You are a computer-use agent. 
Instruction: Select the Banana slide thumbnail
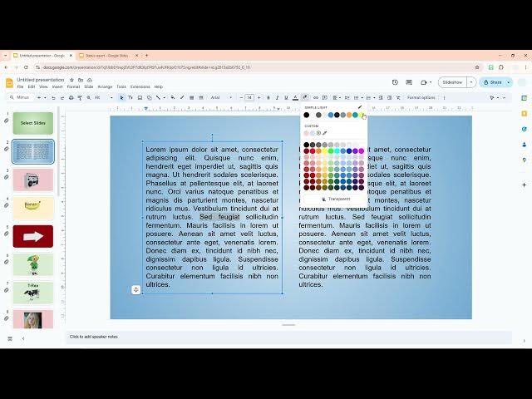click(x=33, y=208)
